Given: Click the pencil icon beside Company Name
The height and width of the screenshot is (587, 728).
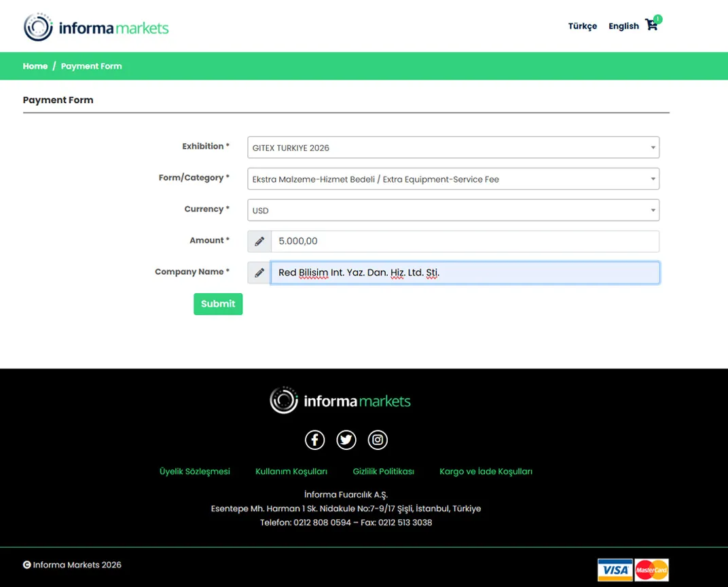Looking at the screenshot, I should click(x=259, y=273).
